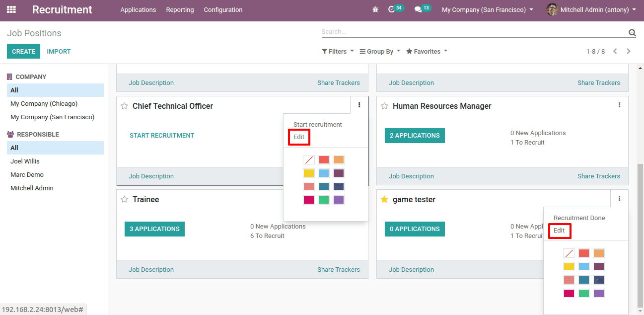Click the Human Resources Manager card title
644x315 pixels.
pyautogui.click(x=442, y=106)
